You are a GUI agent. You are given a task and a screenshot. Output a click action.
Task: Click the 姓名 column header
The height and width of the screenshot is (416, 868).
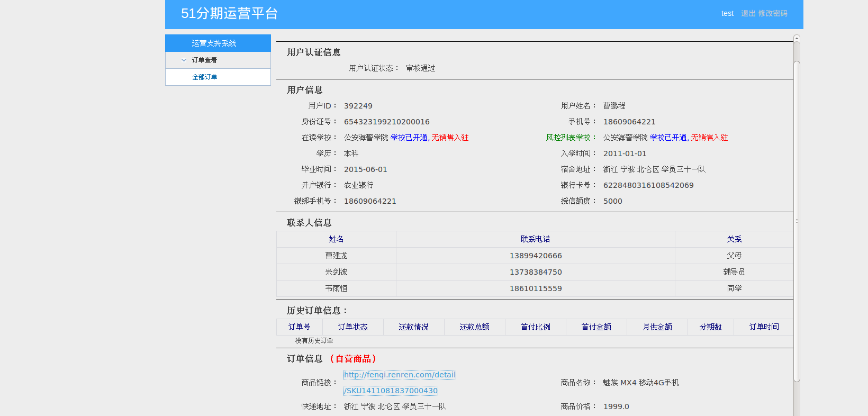[x=336, y=239]
